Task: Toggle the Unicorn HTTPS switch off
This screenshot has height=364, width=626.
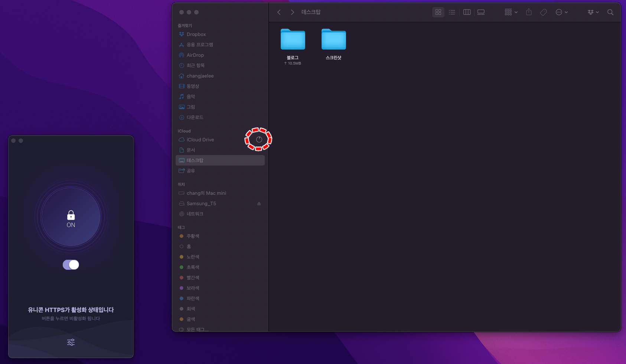Action: tap(71, 265)
